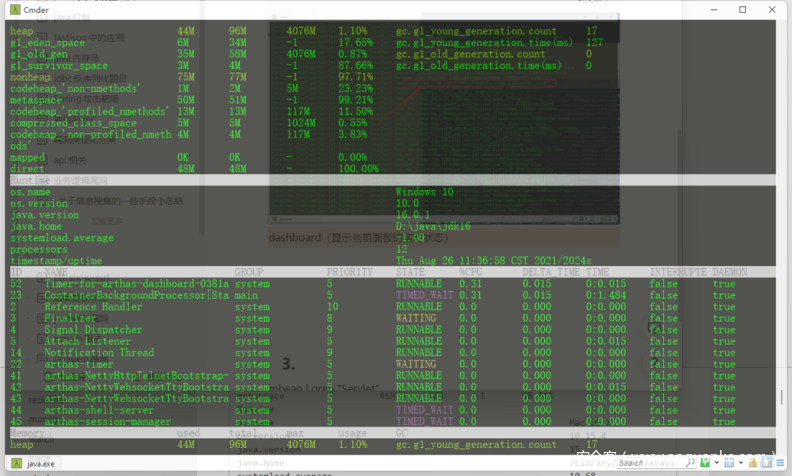This screenshot has height=476, width=792.
Task: Click the arthas-shell-server thread name
Action: pos(99,410)
